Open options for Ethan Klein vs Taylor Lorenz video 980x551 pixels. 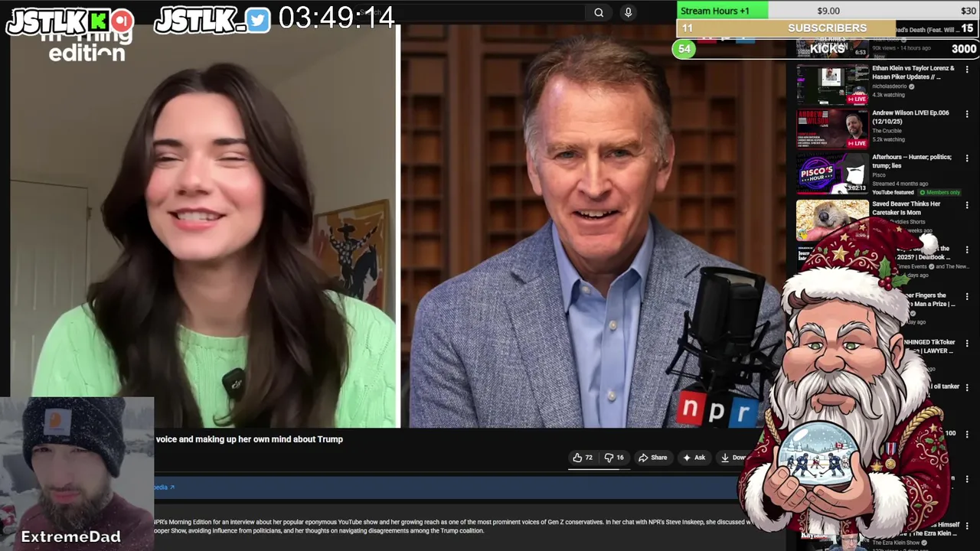tap(967, 70)
